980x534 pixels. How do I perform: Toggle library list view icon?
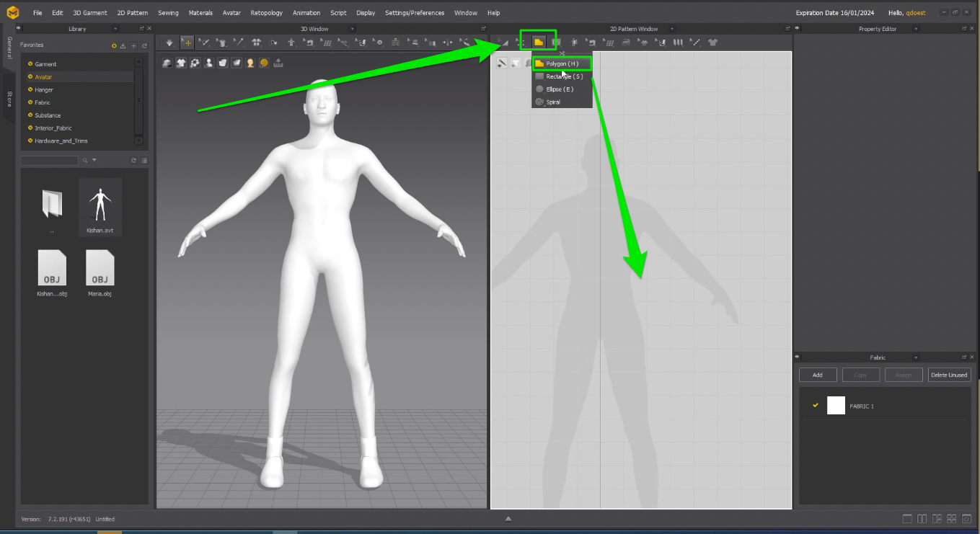[x=144, y=160]
